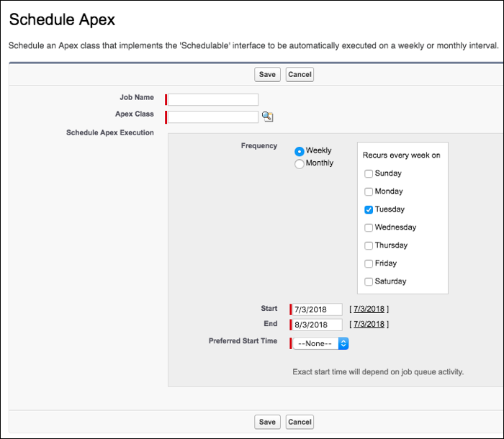This screenshot has width=504, height=439.
Task: Click the End date input field
Action: tap(317, 325)
